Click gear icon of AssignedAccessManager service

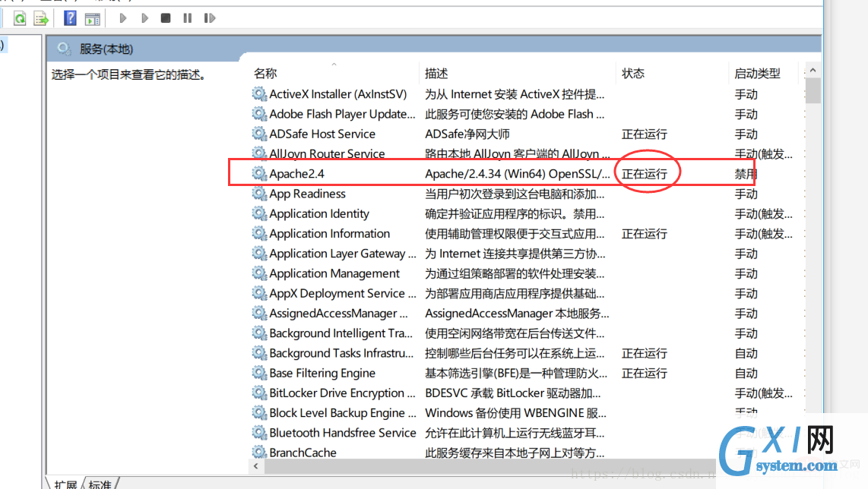[x=259, y=313]
